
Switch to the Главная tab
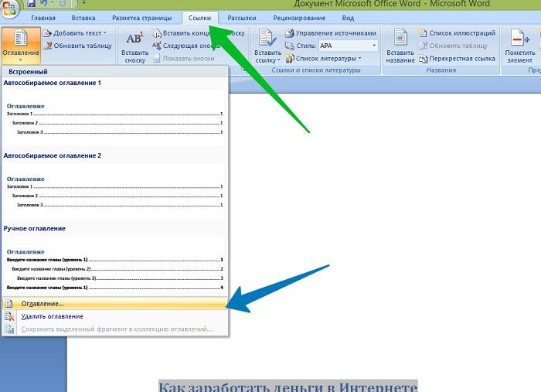[x=43, y=18]
